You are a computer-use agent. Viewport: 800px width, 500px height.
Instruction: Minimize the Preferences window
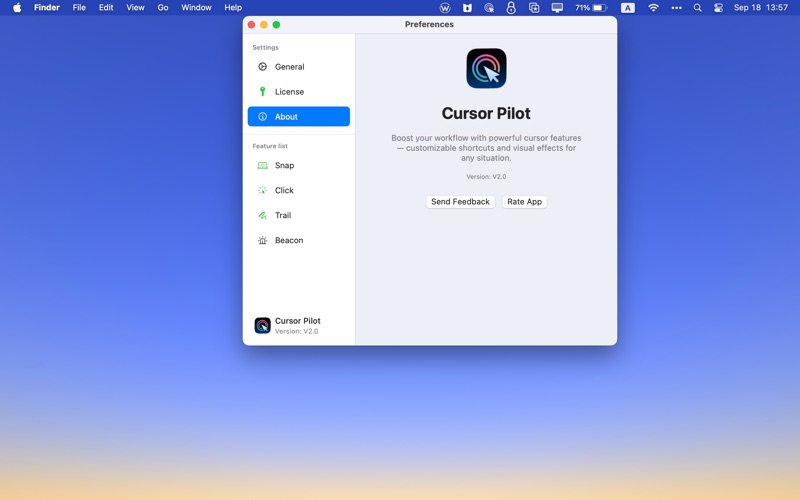[x=264, y=24]
